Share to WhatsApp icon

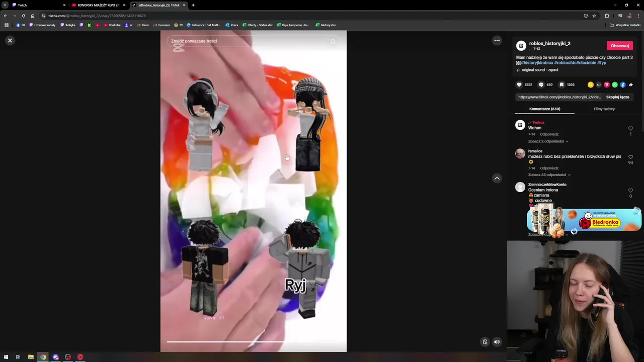[615, 84]
